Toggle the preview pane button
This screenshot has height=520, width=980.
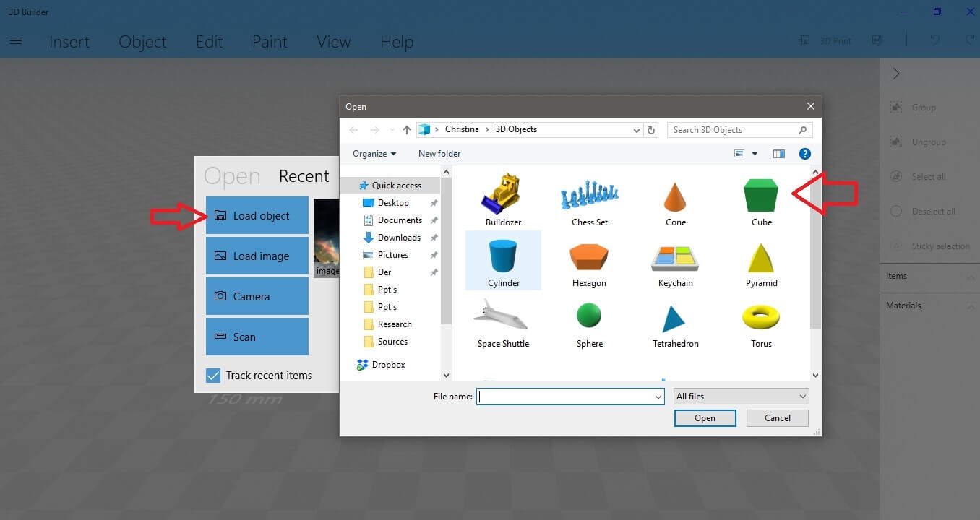(778, 154)
